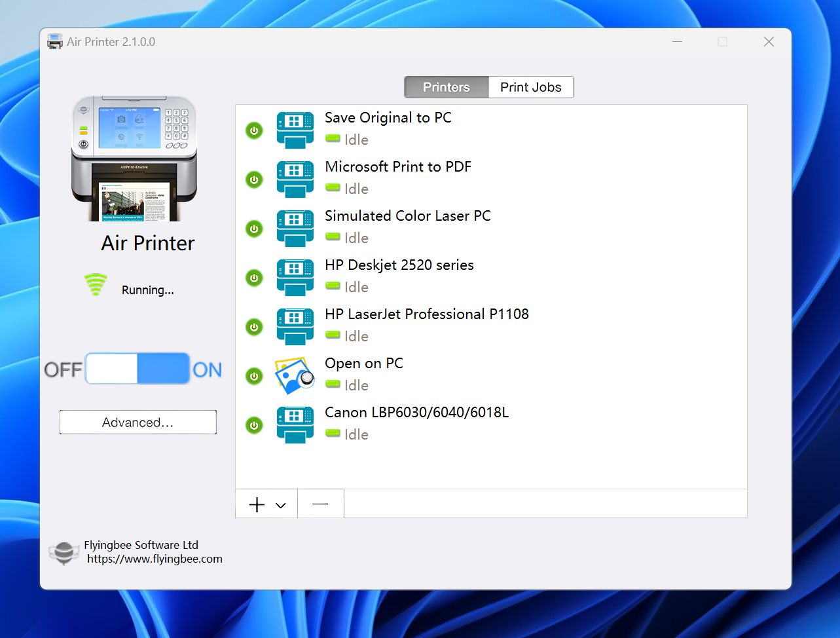Select the Canon LBP6030/6040/6018L entry
Viewport: 840px width, 638px height.
pos(491,425)
